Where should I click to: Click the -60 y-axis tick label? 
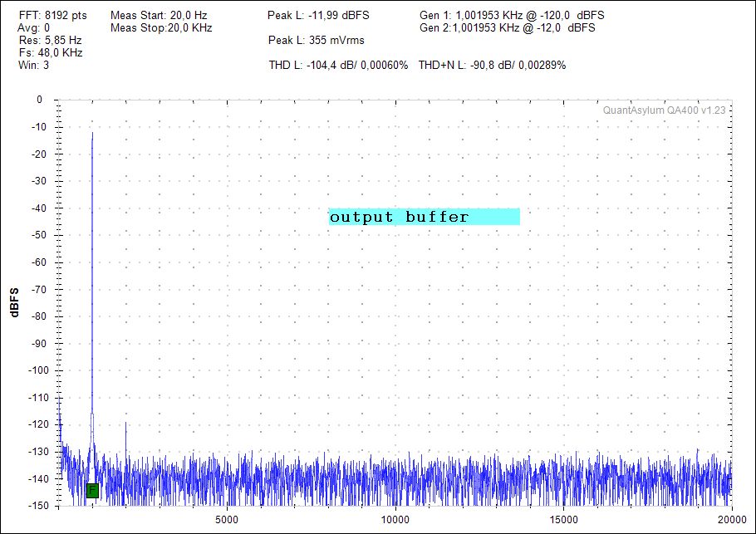[37, 262]
